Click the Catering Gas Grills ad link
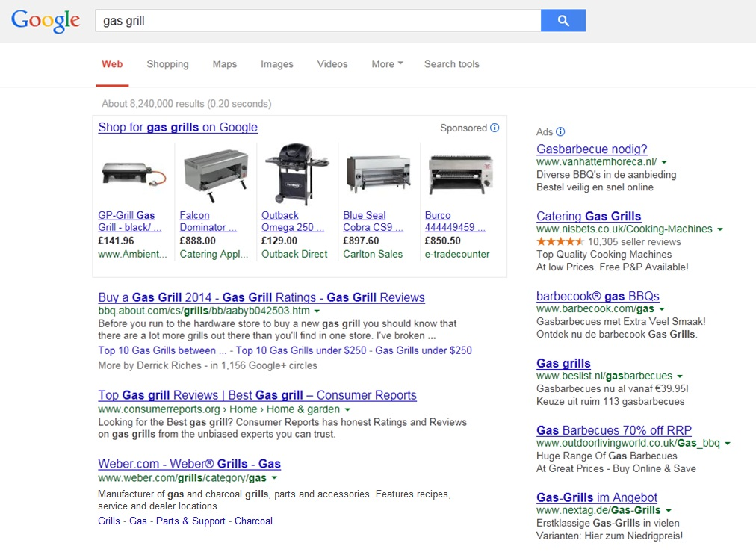 point(589,216)
